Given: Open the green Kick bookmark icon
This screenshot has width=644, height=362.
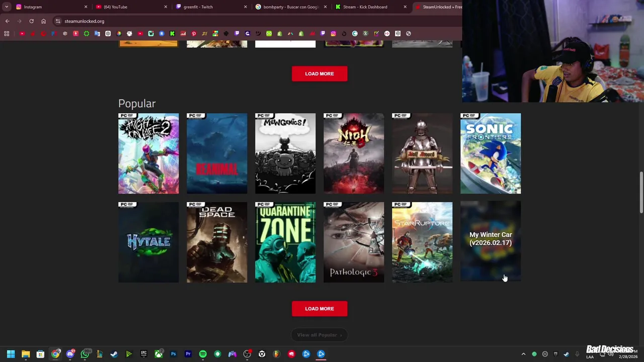Looking at the screenshot, I should (173, 34).
